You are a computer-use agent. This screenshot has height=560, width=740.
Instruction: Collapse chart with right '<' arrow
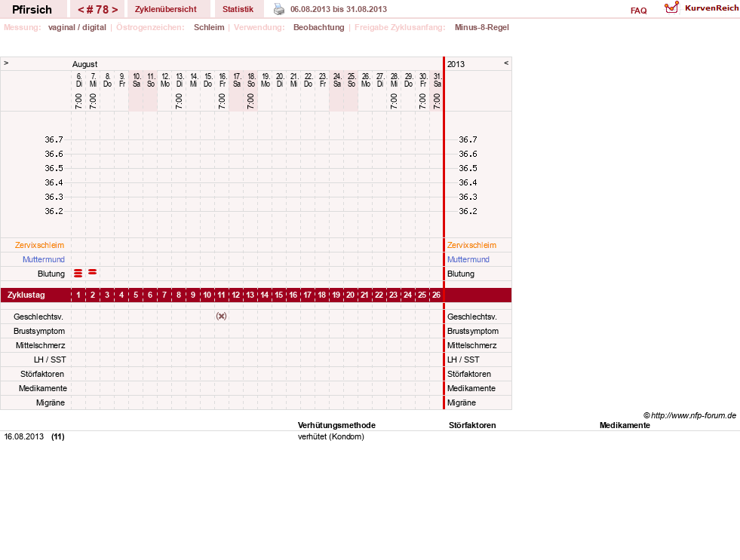506,63
